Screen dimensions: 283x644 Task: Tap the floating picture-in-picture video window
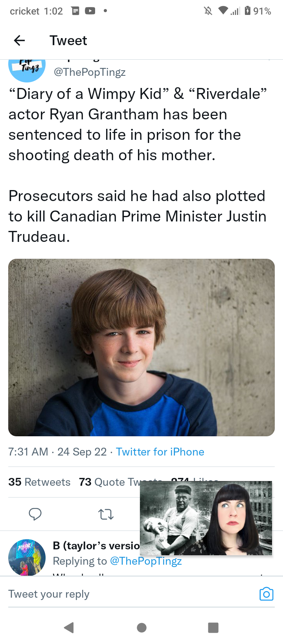206,518
